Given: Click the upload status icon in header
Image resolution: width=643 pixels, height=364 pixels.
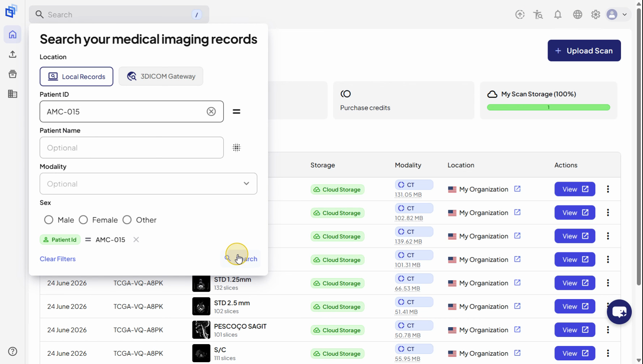Looking at the screenshot, I should [520, 14].
